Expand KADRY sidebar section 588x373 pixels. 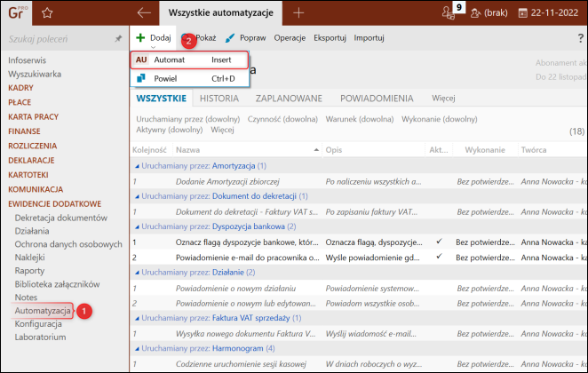[x=20, y=88]
